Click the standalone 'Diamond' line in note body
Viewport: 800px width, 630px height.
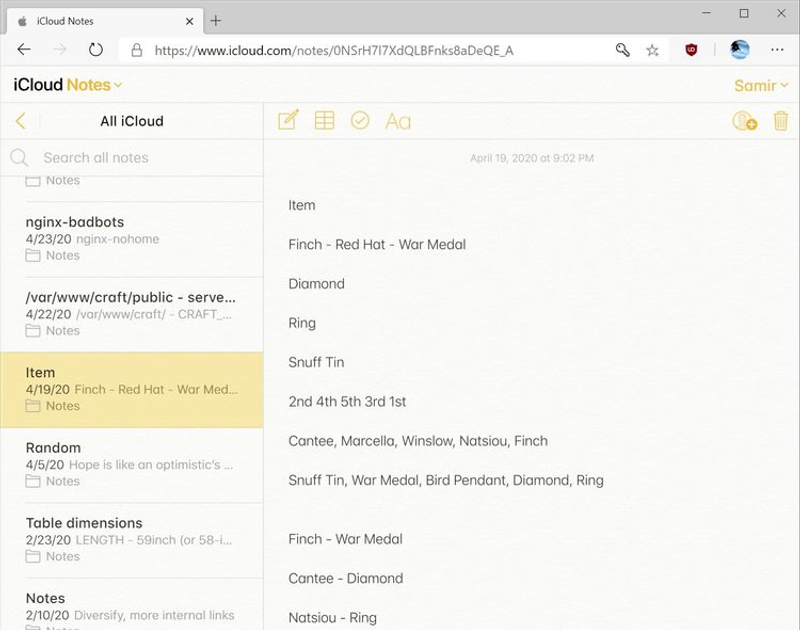(316, 284)
